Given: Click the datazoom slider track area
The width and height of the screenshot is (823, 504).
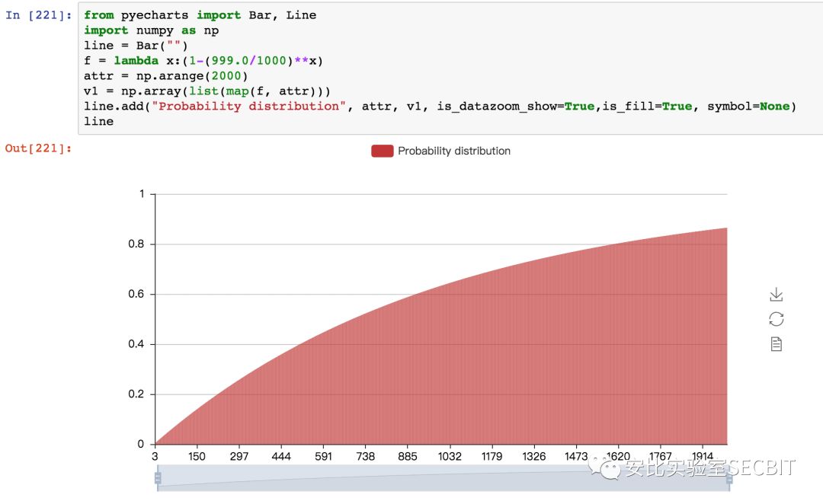Looking at the screenshot, I should coord(444,478).
